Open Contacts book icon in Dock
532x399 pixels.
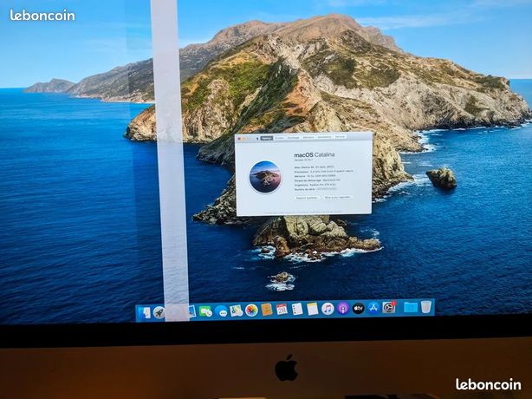point(267,310)
